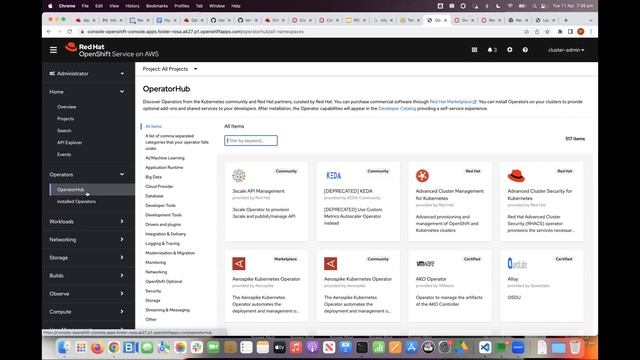Open the AKO Operator card
640x360 pixels.
pyautogui.click(x=450, y=286)
